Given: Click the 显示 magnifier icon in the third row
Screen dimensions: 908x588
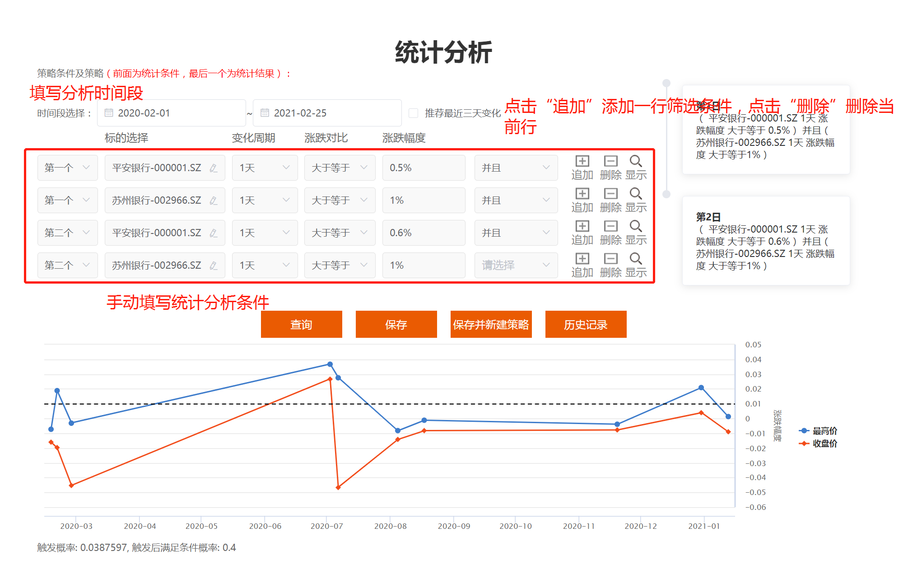Looking at the screenshot, I should (x=636, y=226).
